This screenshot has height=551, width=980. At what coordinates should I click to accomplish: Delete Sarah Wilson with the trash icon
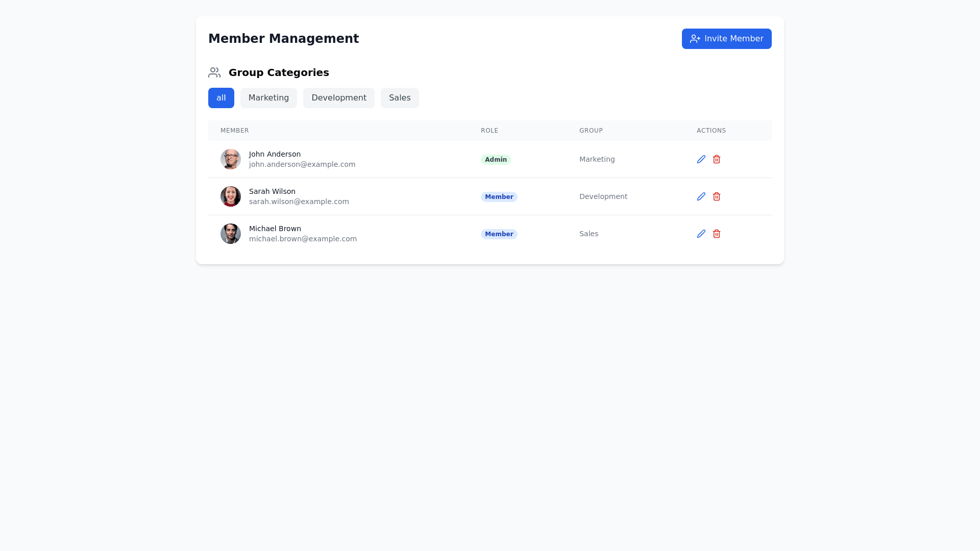pyautogui.click(x=716, y=196)
